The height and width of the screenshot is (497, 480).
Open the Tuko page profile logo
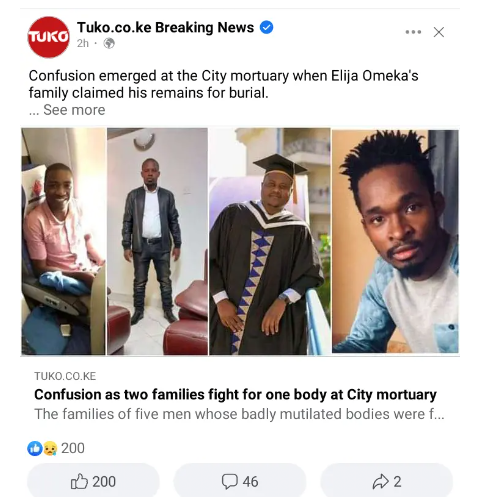pyautogui.click(x=49, y=37)
